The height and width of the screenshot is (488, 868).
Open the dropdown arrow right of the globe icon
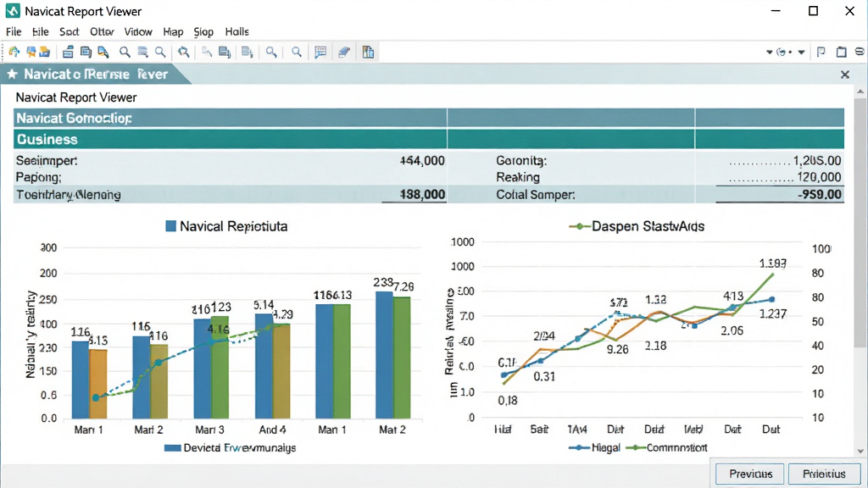click(x=801, y=53)
